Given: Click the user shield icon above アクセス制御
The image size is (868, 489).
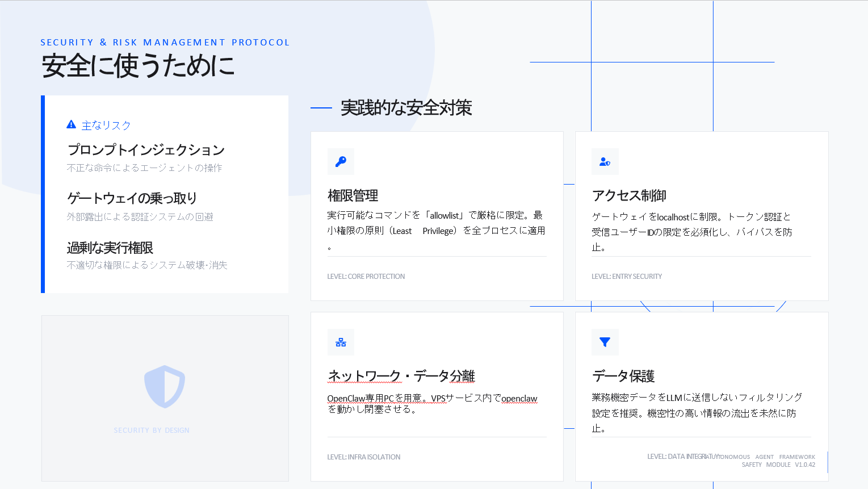Looking at the screenshot, I should tap(605, 162).
